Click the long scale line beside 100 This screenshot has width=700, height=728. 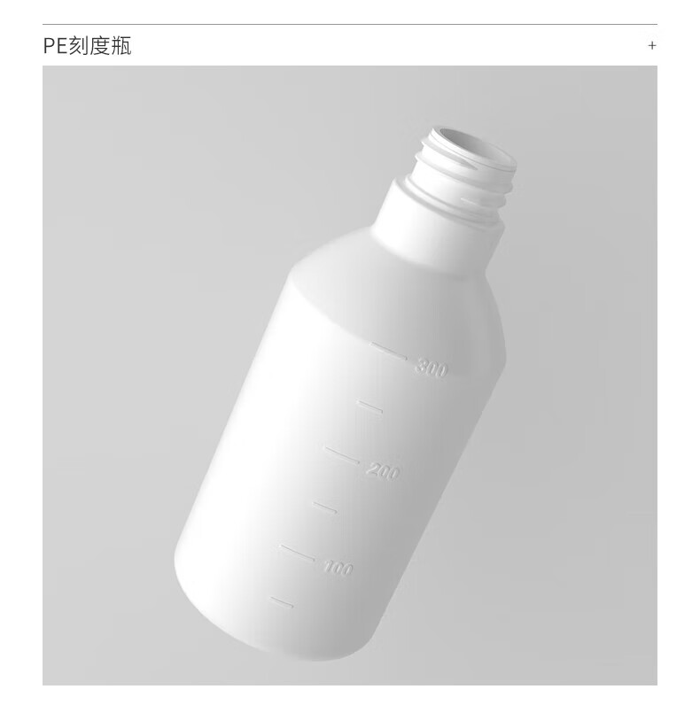pos(298,552)
